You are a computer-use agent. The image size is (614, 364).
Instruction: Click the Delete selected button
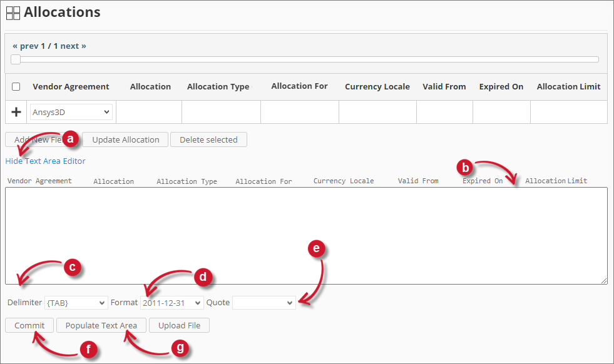208,139
